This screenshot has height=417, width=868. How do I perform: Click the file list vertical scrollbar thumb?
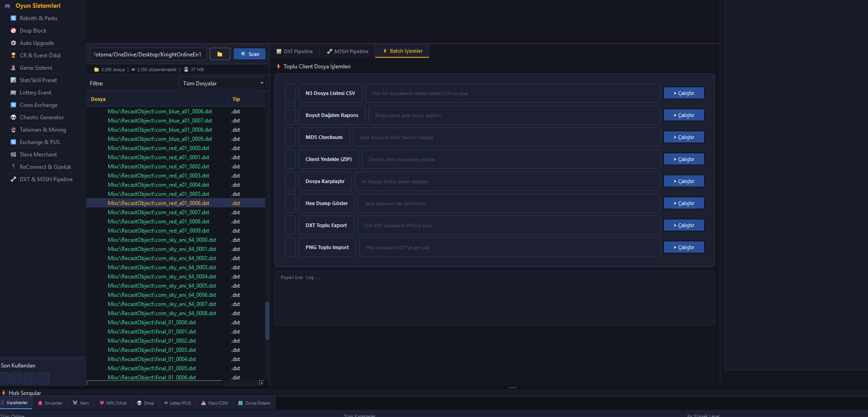(267, 320)
